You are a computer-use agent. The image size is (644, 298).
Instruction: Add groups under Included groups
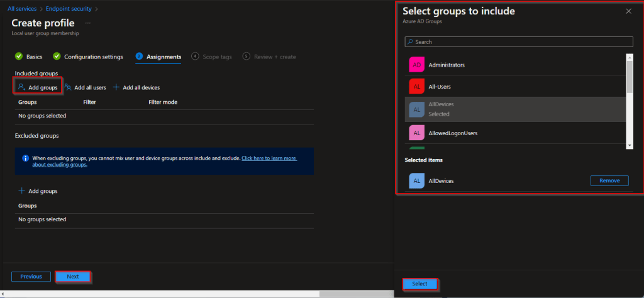click(38, 87)
